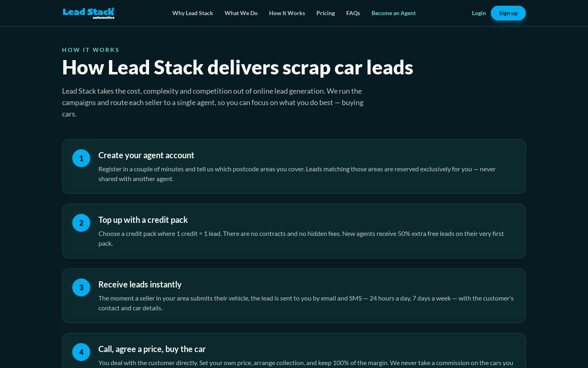Click the step 3 description about email and SMS
The image size is (588, 368).
(306, 303)
